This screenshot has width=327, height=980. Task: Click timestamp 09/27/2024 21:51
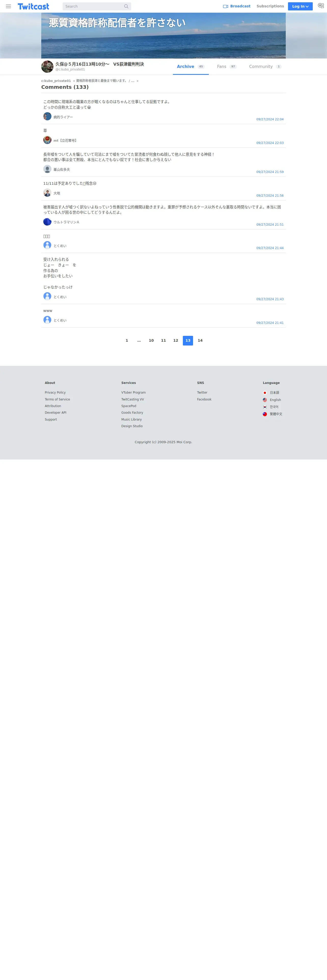point(270,225)
